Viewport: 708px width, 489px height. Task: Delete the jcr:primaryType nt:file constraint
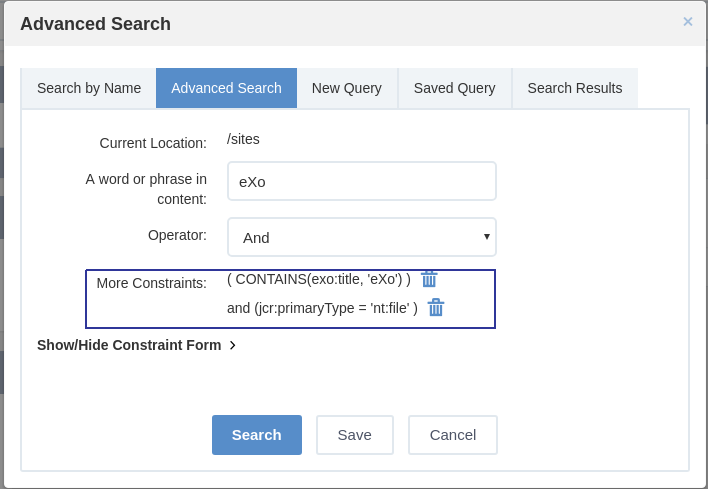[436, 307]
